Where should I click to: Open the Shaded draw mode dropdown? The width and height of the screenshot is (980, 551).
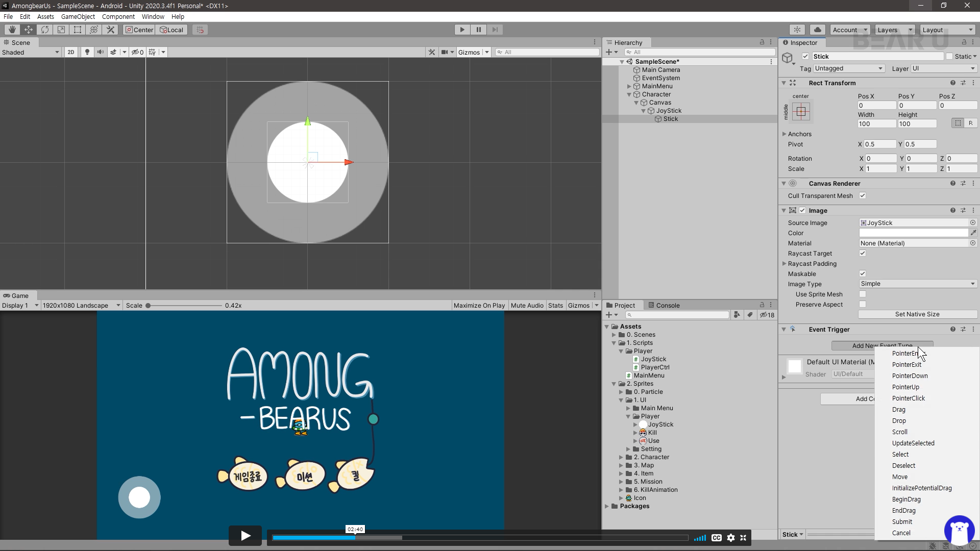[31, 52]
